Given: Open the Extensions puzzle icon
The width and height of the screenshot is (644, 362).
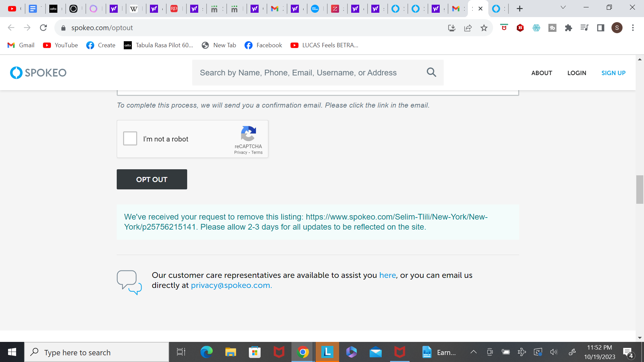Looking at the screenshot, I should [568, 28].
